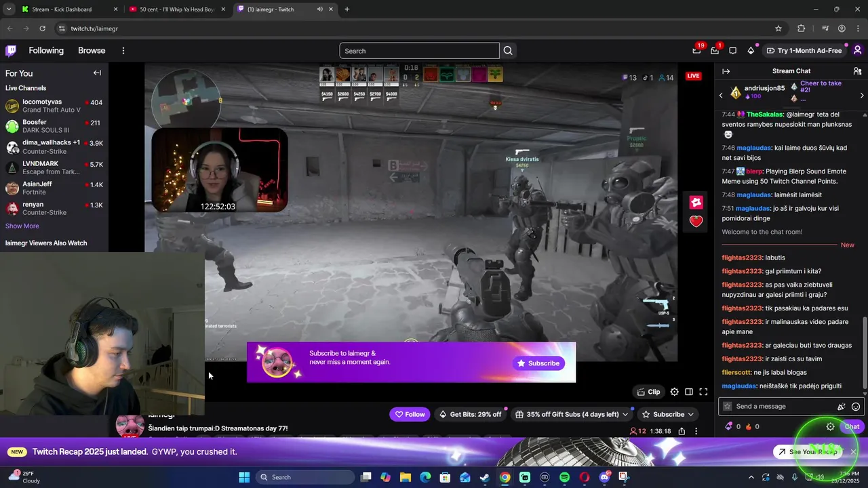The image size is (868, 488).
Task: Show More live channels
Action: click(22, 226)
